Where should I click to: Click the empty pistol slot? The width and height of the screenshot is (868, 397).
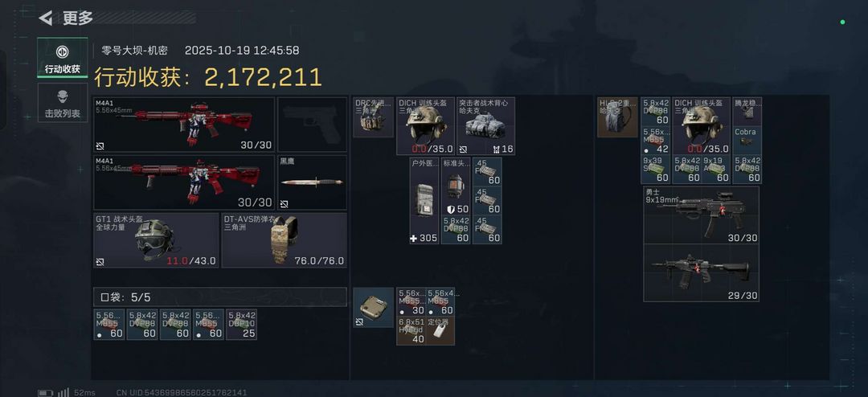coord(312,125)
